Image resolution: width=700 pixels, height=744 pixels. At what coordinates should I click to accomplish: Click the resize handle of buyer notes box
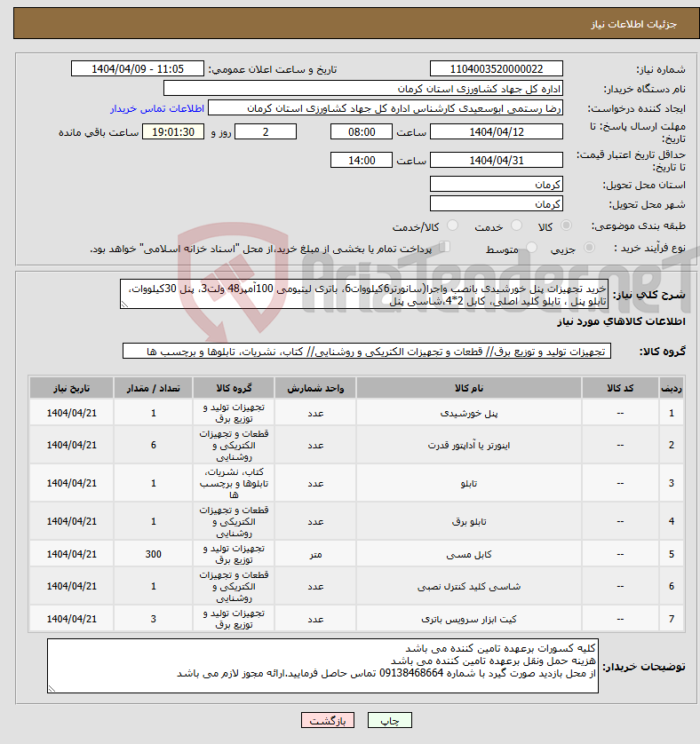tap(52, 688)
